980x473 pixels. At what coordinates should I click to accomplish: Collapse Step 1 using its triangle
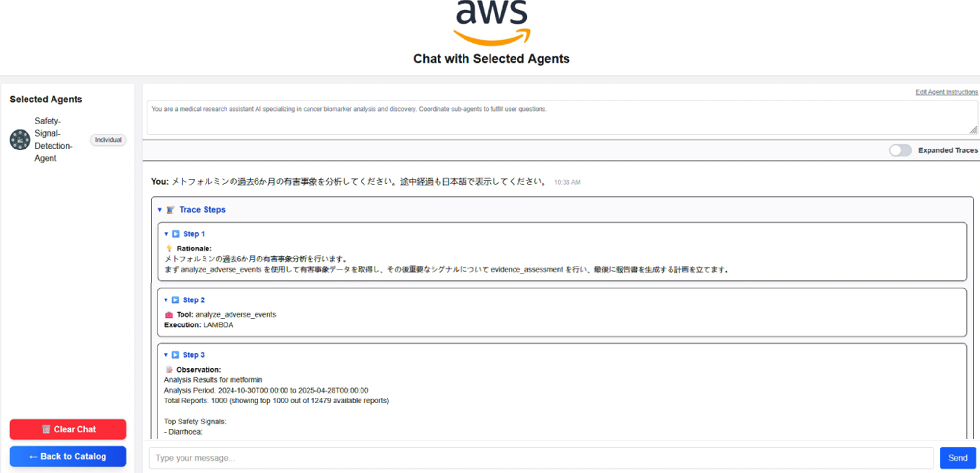[166, 234]
